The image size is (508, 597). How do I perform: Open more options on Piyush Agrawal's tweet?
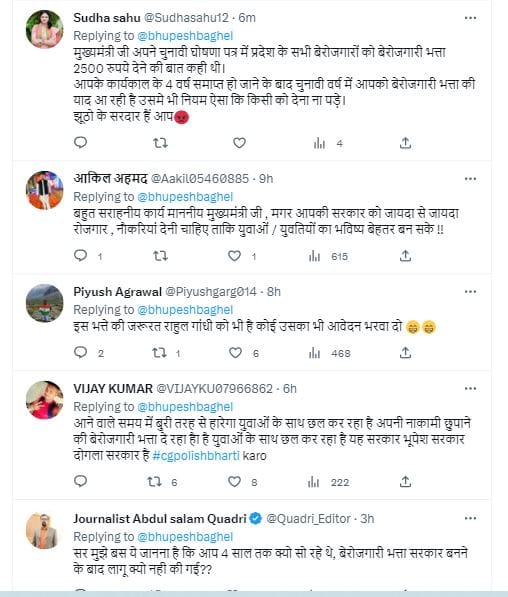(x=470, y=292)
